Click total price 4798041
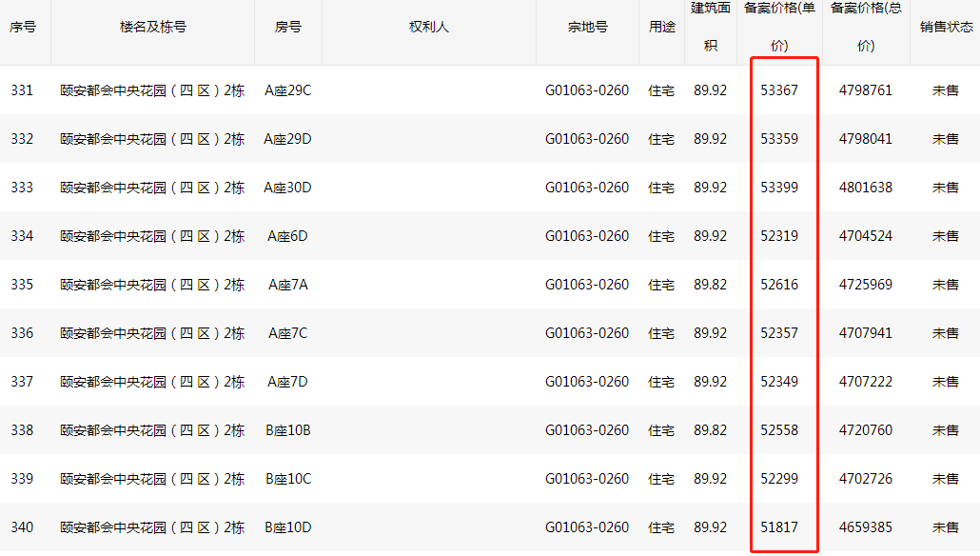This screenshot has width=980, height=556. pos(866,139)
